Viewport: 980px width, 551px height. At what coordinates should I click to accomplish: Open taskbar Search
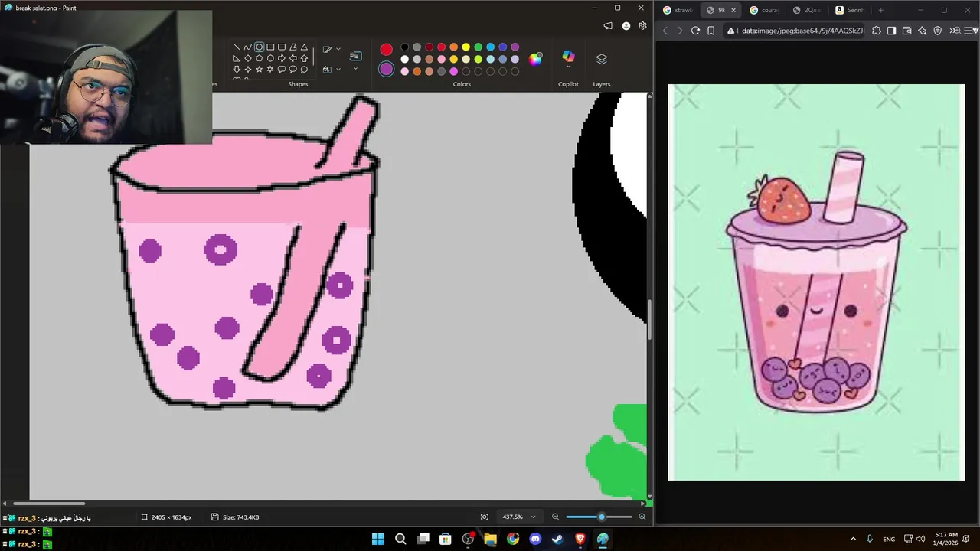[x=400, y=539]
